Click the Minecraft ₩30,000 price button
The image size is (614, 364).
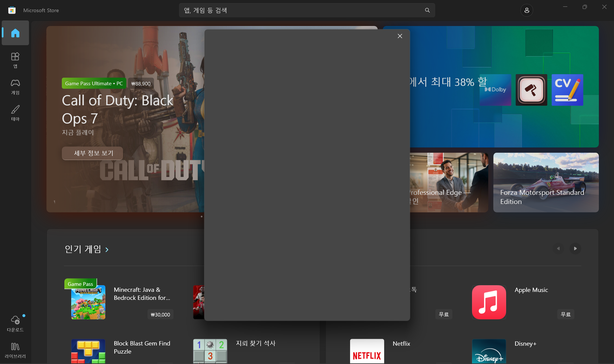click(161, 315)
